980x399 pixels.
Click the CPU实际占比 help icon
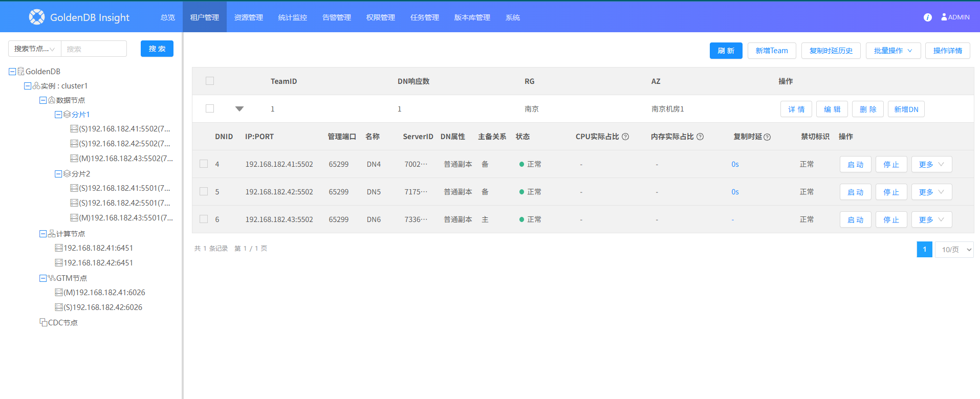[625, 137]
